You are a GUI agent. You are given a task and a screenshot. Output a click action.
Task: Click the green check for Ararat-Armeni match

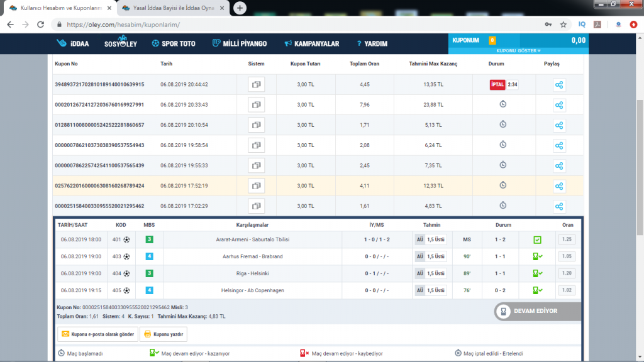(x=536, y=239)
